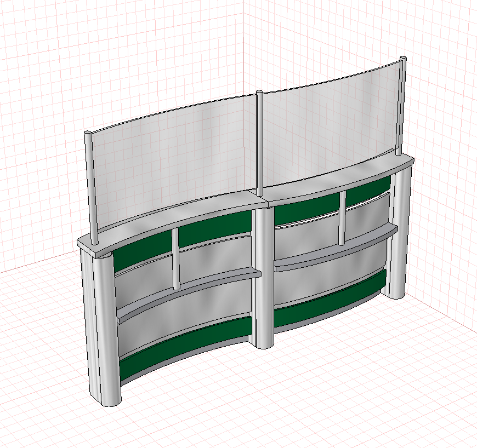477x448 pixels.
Task: Select the short vertical rod on left section front
Action: coord(175,259)
